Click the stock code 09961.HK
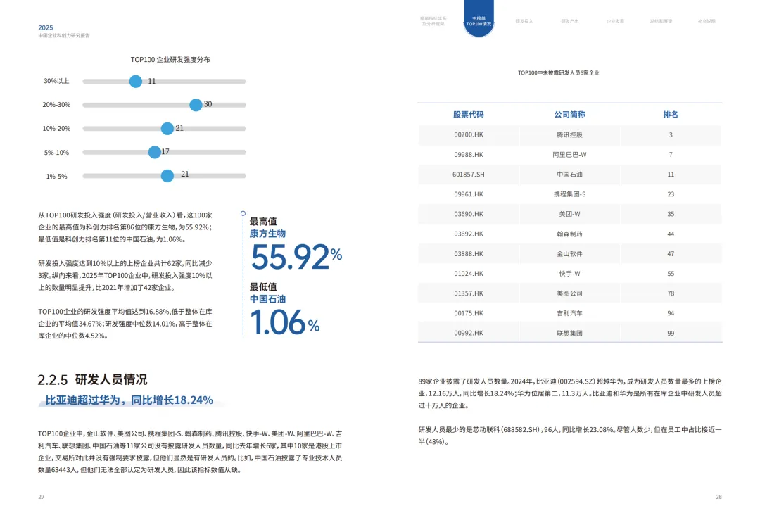The height and width of the screenshot is (532, 760). coord(469,194)
